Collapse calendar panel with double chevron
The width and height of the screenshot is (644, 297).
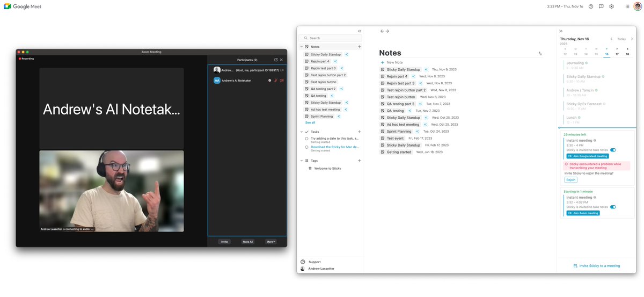[561, 31]
